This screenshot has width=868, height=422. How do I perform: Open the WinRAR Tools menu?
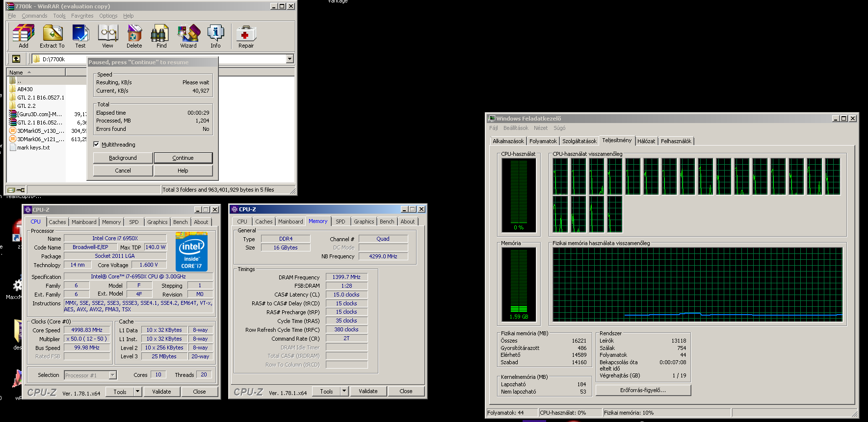point(59,16)
